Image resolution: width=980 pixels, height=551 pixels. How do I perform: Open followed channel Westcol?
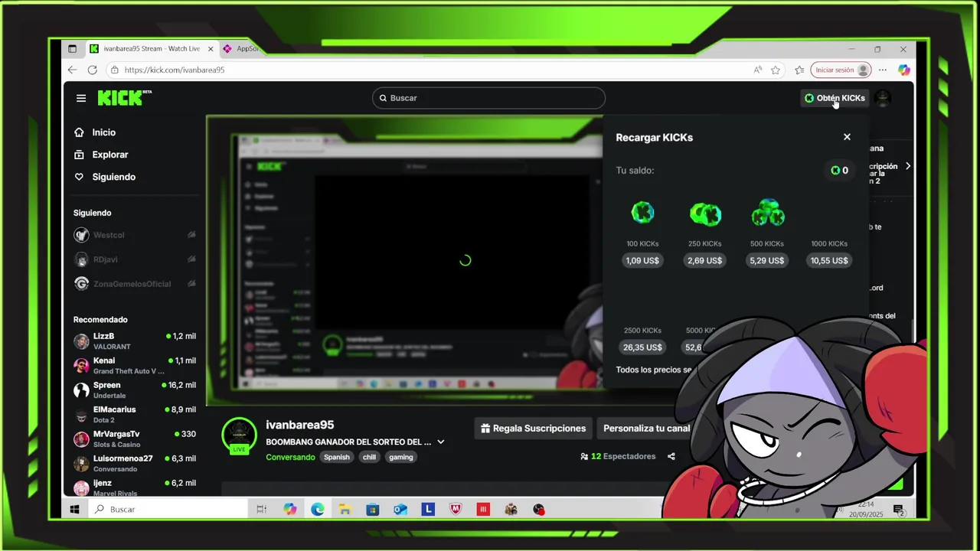[135, 235]
